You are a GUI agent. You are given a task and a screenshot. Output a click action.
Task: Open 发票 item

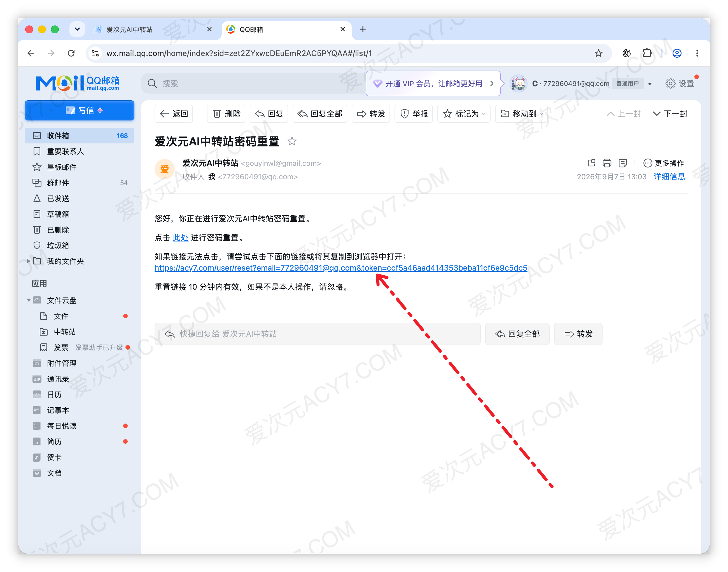point(79,348)
